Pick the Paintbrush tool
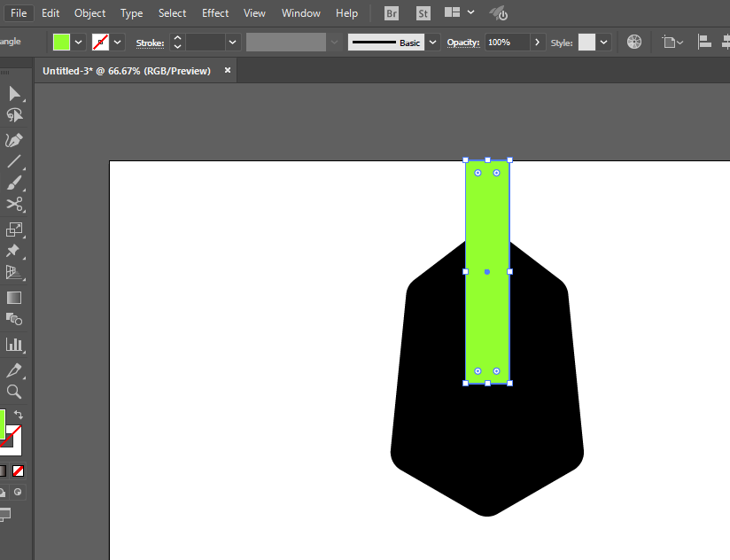Screen dimensions: 730x560 (x=14, y=183)
